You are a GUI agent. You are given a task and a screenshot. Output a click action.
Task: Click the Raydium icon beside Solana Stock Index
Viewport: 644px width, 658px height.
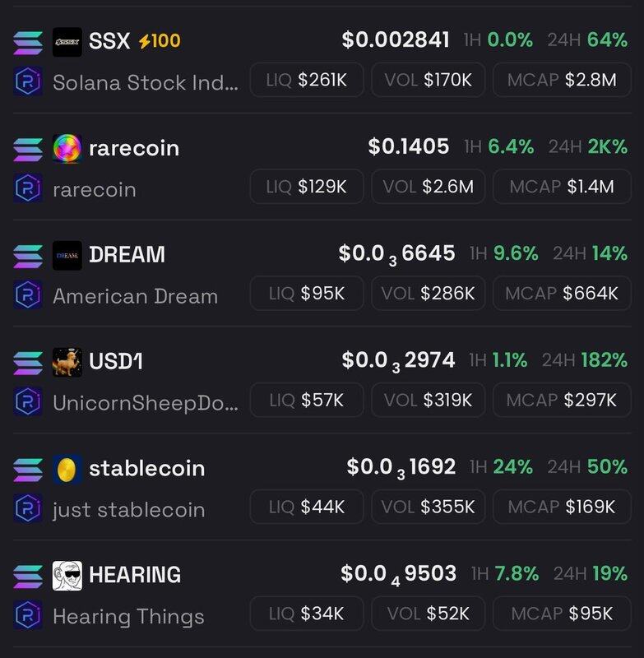[x=28, y=81]
